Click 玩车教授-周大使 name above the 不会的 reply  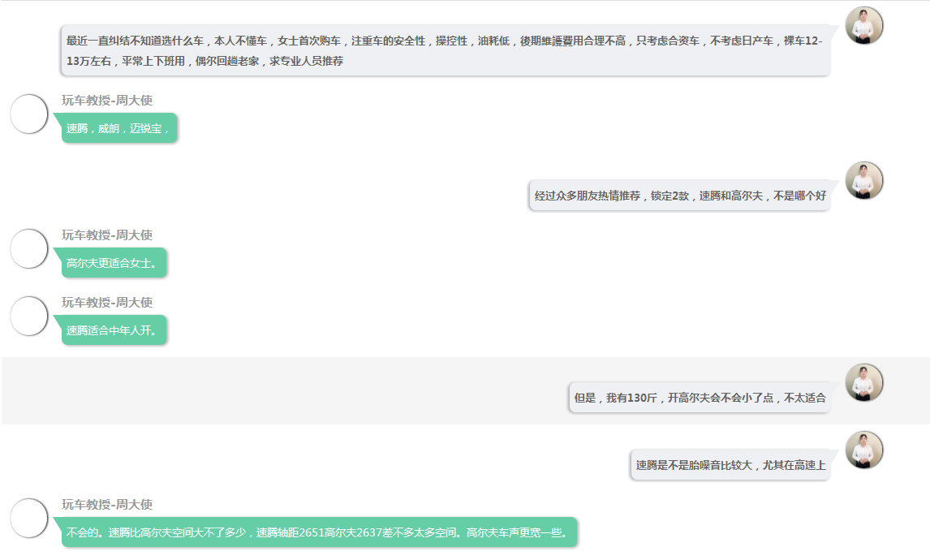107,505
